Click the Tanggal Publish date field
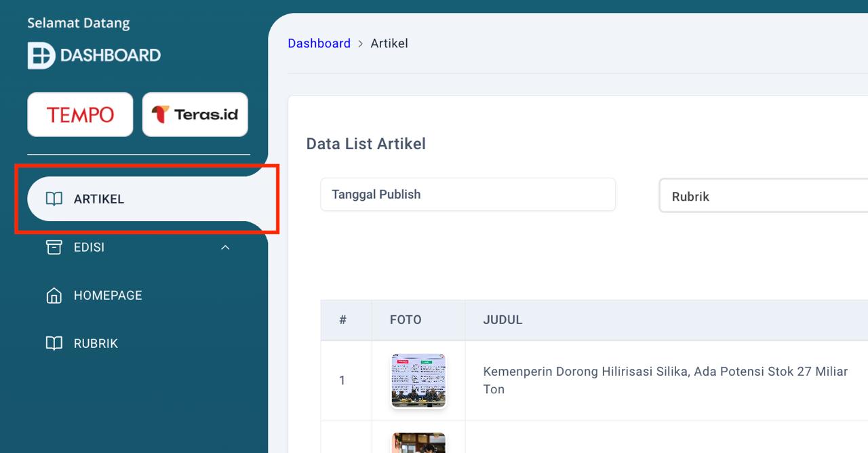Image resolution: width=868 pixels, height=453 pixels. pyautogui.click(x=468, y=195)
